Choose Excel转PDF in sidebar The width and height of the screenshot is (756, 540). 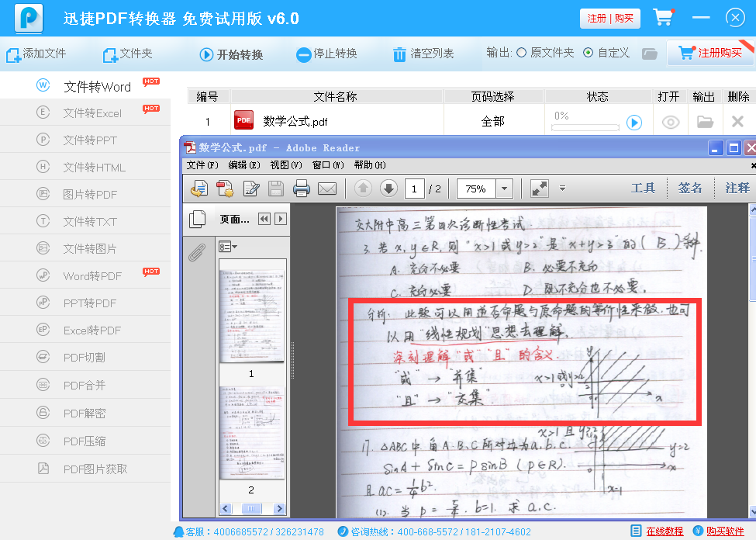pos(85,330)
